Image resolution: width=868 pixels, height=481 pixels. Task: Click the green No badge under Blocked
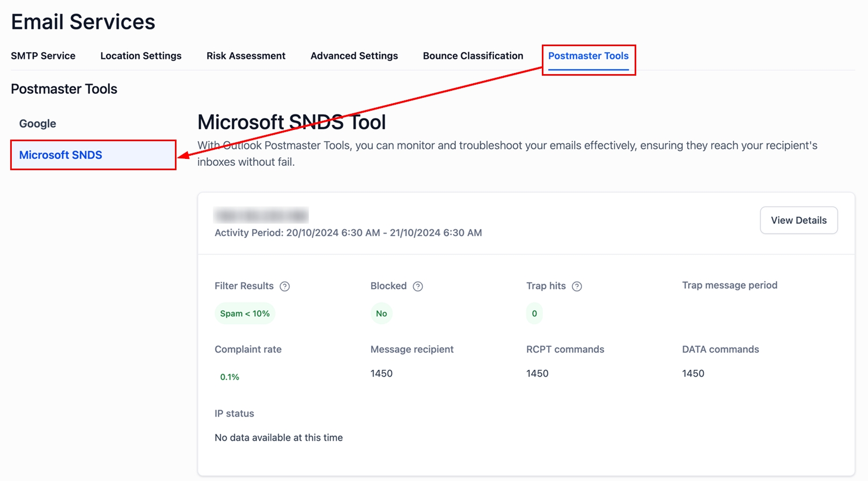[x=381, y=314]
